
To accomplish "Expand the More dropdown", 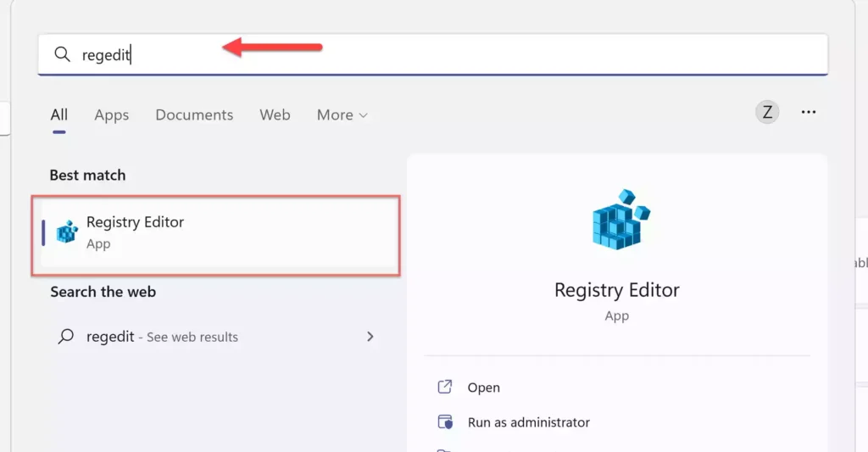I will tap(342, 114).
